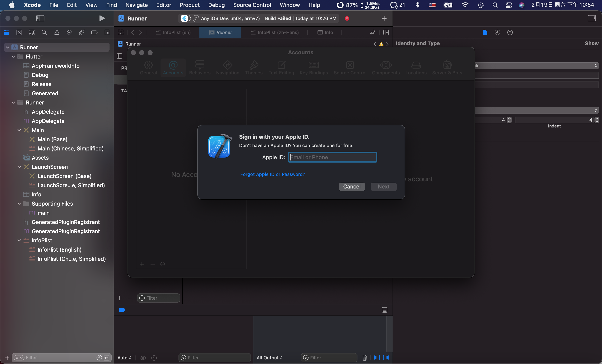Open the Find navigator magnifier icon

tap(44, 32)
